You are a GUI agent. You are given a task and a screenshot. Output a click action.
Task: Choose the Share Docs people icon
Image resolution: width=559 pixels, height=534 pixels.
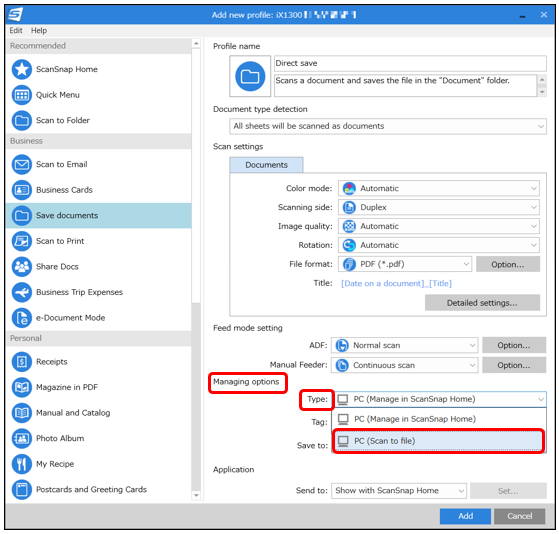(x=22, y=267)
